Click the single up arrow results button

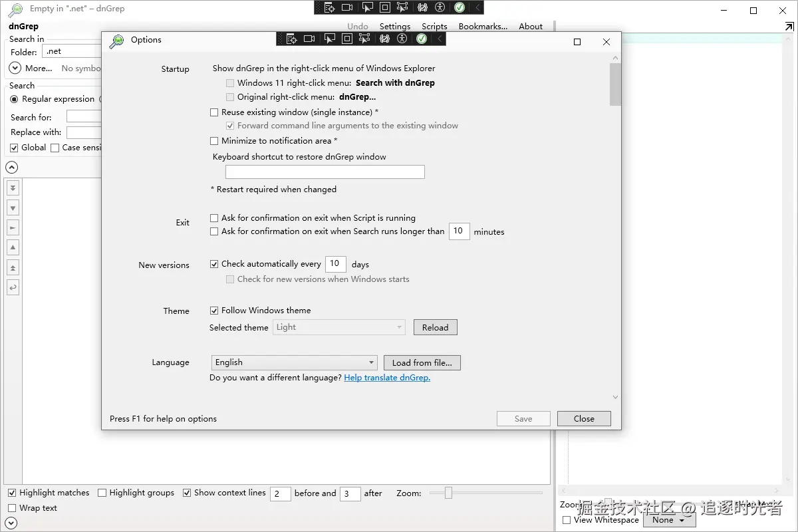click(x=13, y=248)
